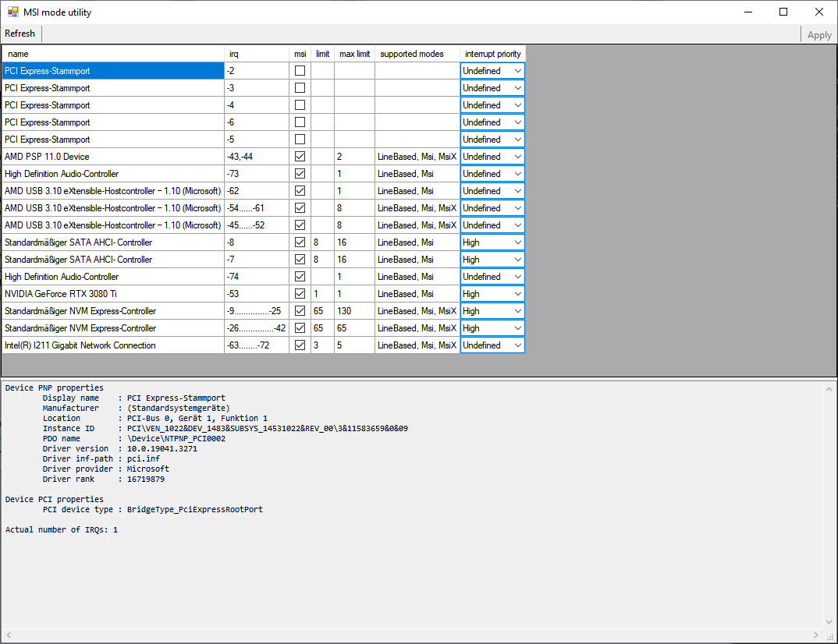
Task: Uncheck msi for SATA AHCI irq -8
Action: tap(300, 242)
